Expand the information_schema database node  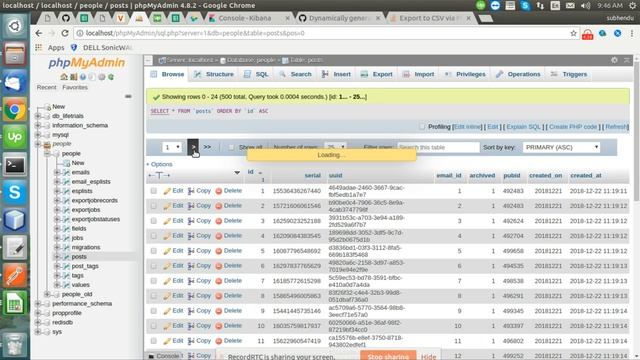tap(38, 125)
